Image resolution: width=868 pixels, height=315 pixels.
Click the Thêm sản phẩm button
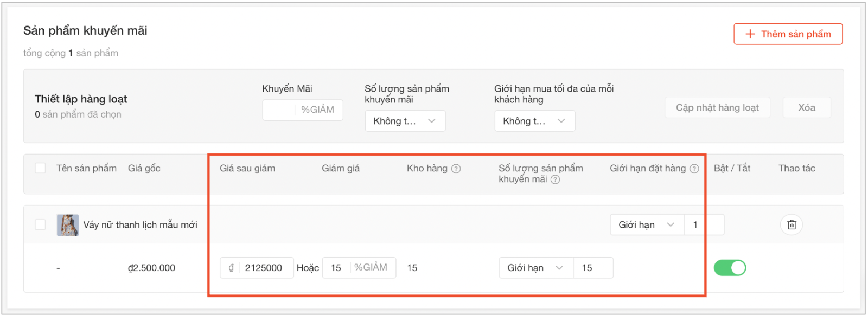tap(788, 34)
